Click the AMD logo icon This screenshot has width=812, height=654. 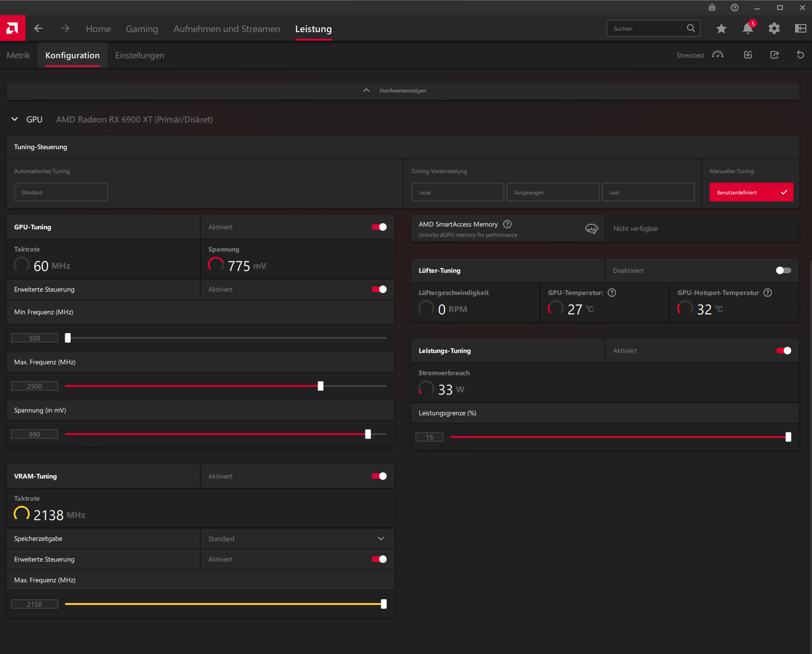point(13,28)
